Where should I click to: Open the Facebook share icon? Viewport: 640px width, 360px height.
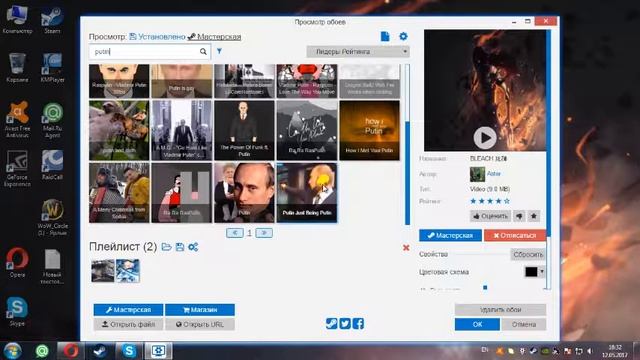358,324
